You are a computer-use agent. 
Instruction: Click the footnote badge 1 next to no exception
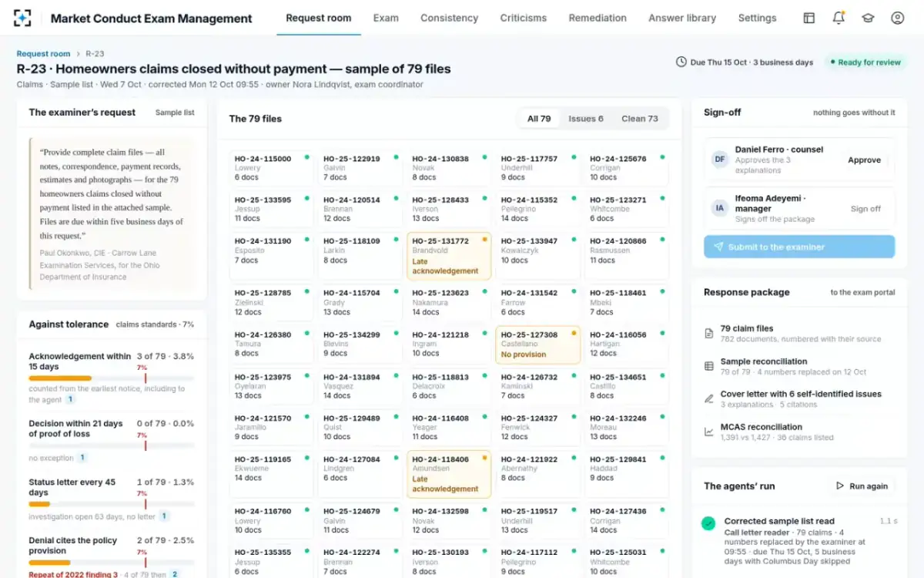[x=82, y=458]
